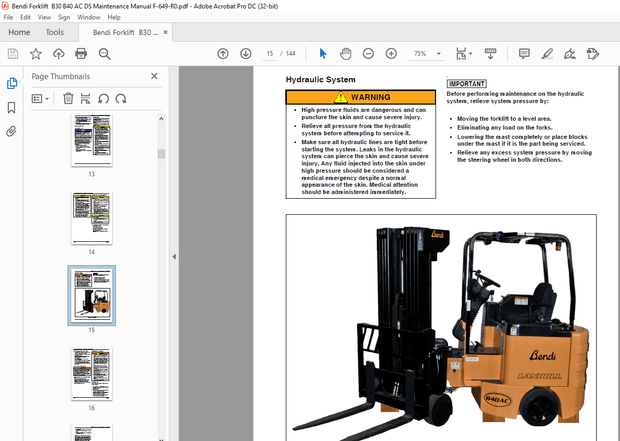Click the IMPORTANT label in document

pos(467,83)
